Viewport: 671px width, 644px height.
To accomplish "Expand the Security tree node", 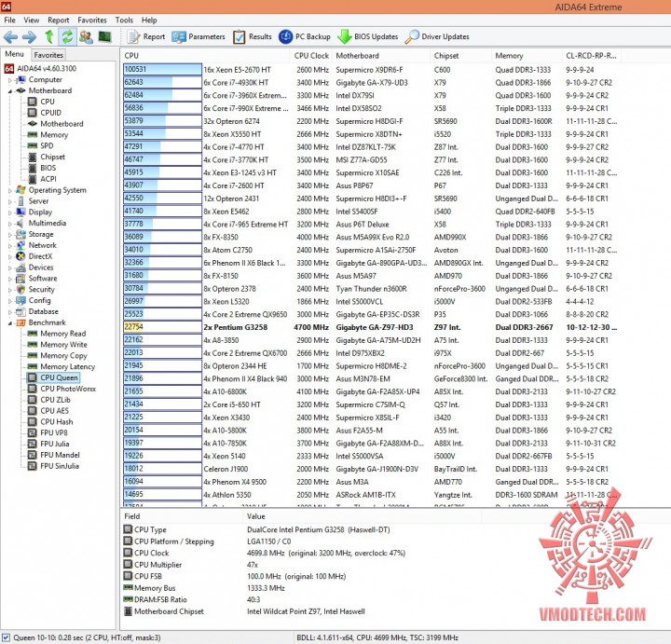I will [10, 290].
